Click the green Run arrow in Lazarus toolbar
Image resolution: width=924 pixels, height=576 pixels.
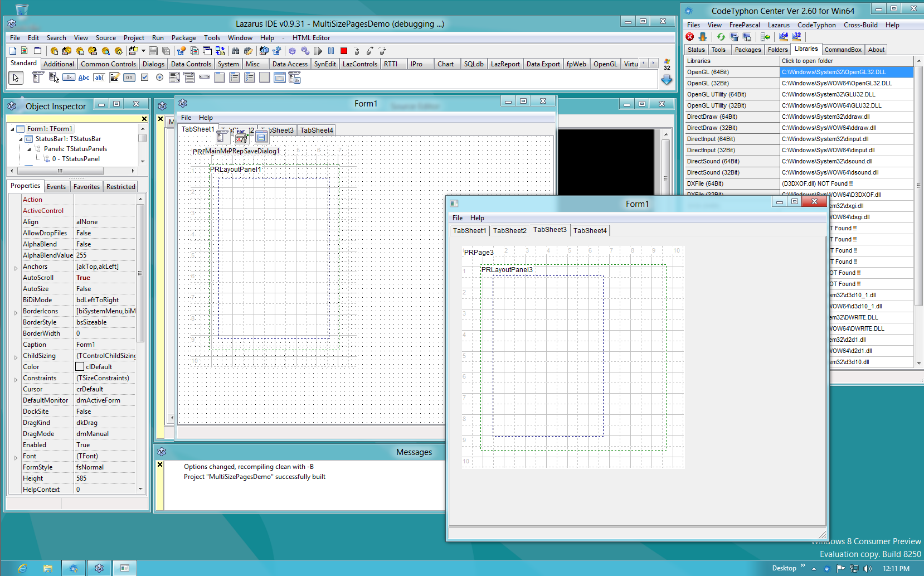(318, 51)
